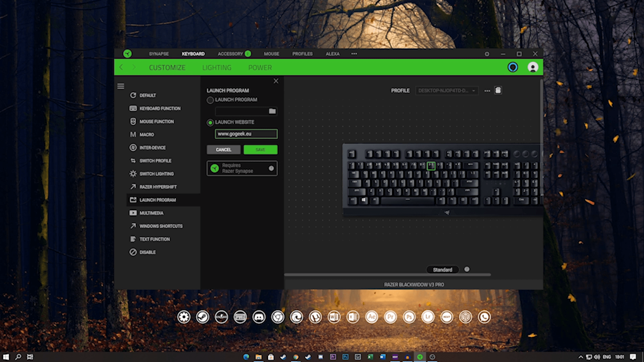Switch to the Accessory tab
The height and width of the screenshot is (362, 644).
pyautogui.click(x=230, y=54)
